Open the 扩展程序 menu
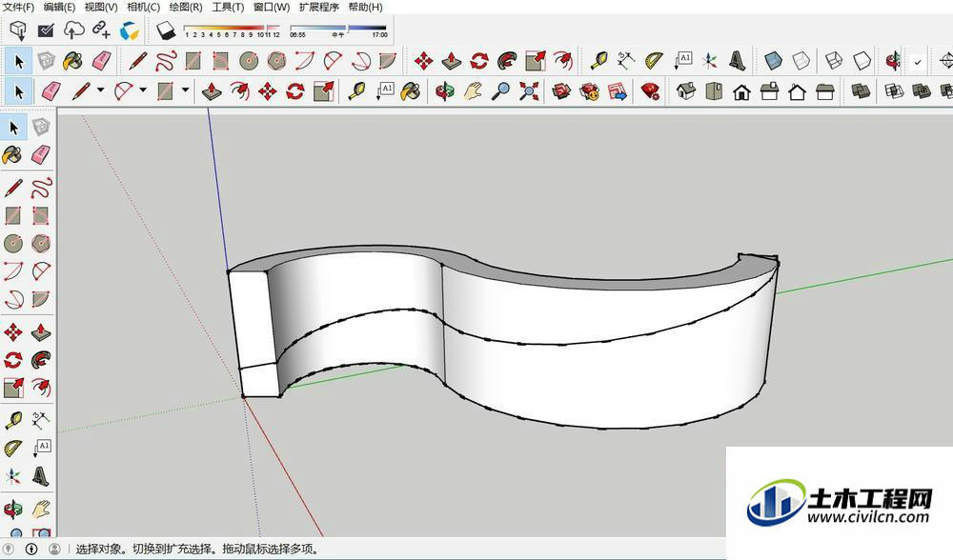This screenshot has width=953, height=560. click(319, 7)
